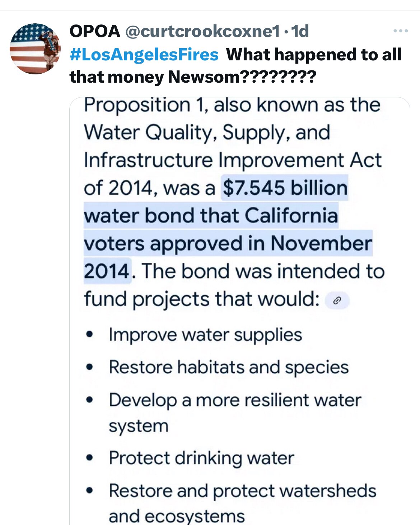420x525 pixels.
Task: Click the tweet text 'What happened to all'
Action: pos(314,55)
